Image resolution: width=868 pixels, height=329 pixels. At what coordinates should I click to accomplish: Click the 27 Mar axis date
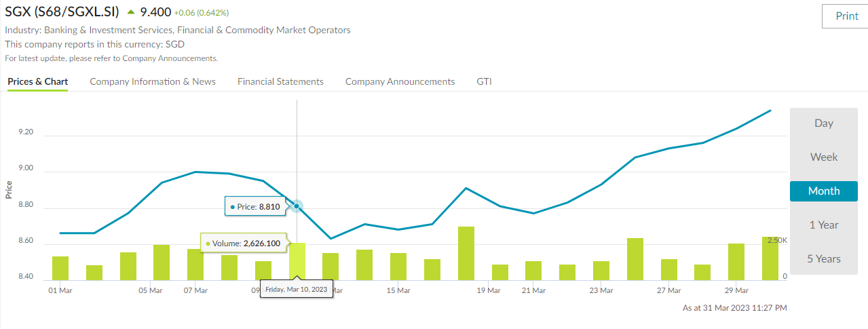pos(669,290)
